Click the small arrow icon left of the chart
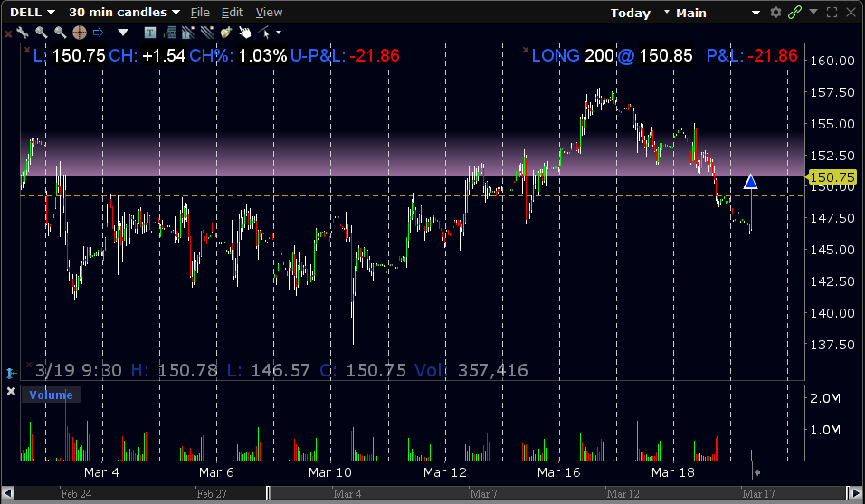This screenshot has height=504, width=865. (x=11, y=374)
